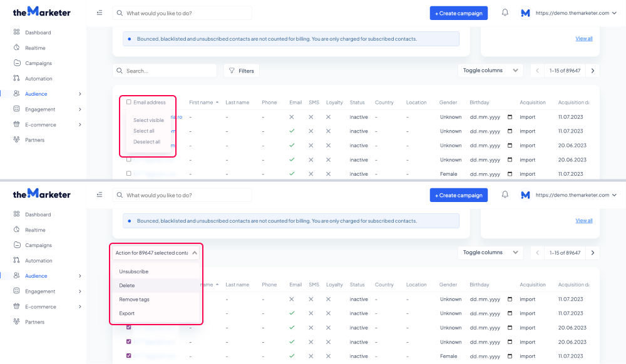Expand demo.themarketer.com account menu in lower screenshot

[615, 195]
